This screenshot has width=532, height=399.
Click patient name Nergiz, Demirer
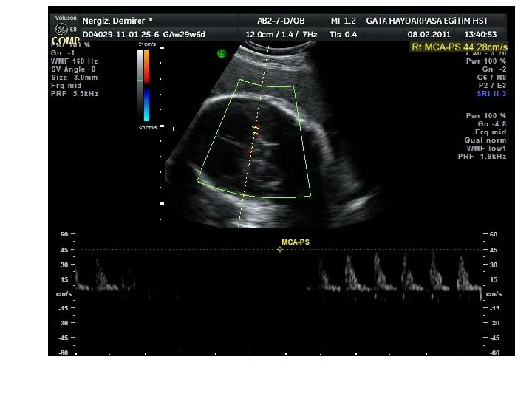tap(114, 21)
